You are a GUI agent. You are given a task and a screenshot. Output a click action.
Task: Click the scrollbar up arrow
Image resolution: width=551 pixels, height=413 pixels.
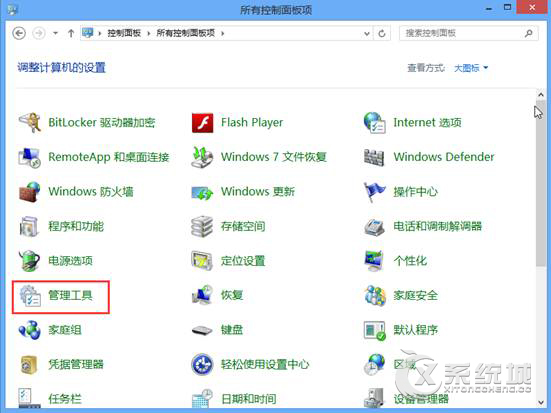541,94
